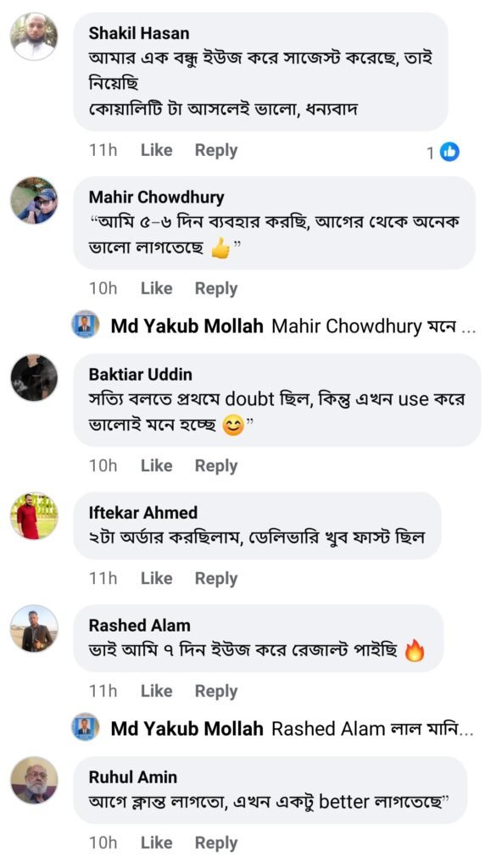Tap Rashed Alam's avatar
This screenshot has width=496, height=868.
tap(34, 628)
